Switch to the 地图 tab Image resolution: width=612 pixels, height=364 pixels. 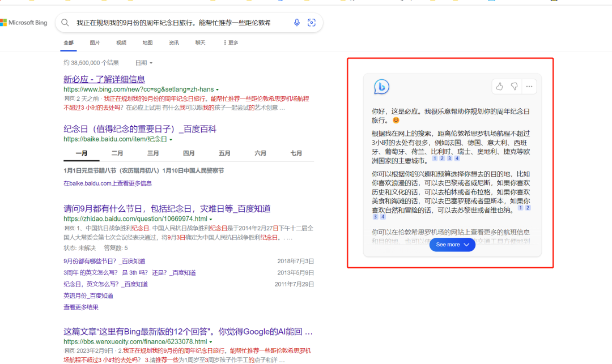pyautogui.click(x=147, y=42)
